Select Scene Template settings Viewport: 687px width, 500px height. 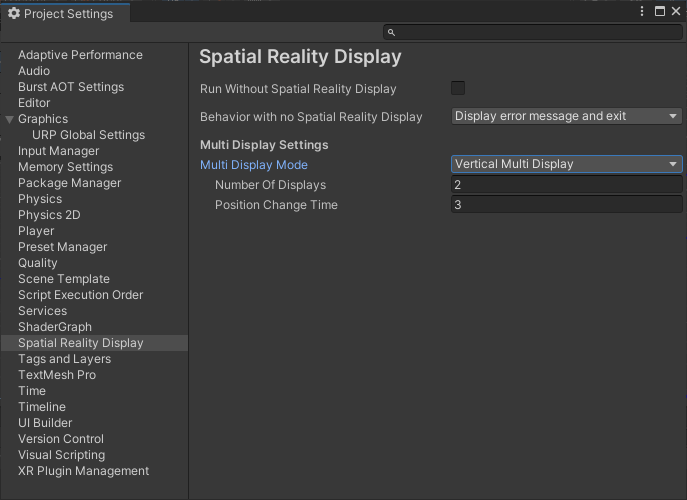[x=64, y=279]
